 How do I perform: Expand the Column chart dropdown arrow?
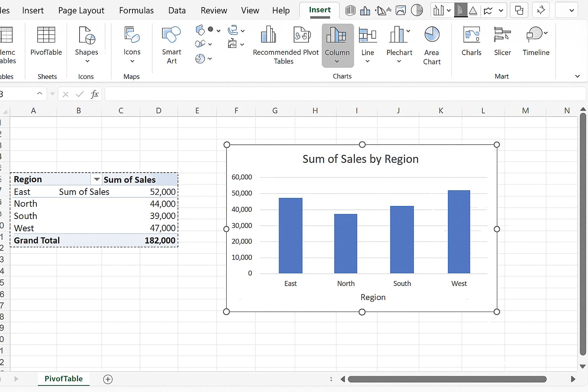(x=337, y=61)
